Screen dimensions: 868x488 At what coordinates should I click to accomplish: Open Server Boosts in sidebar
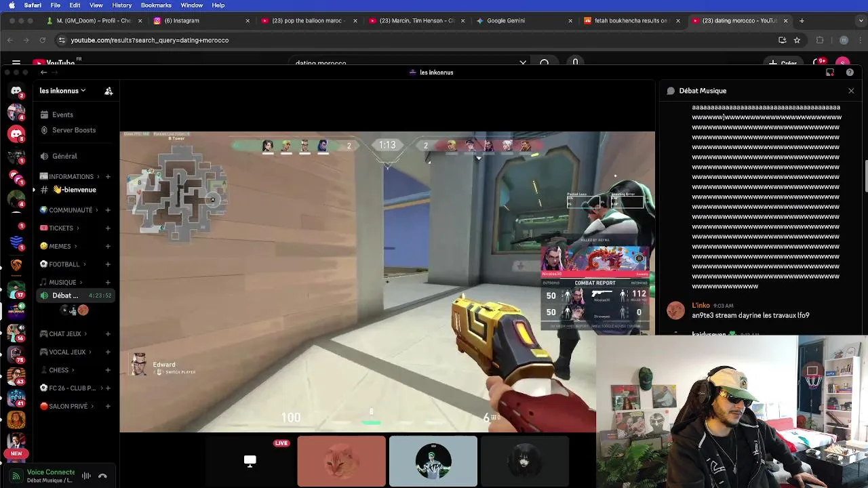[74, 130]
